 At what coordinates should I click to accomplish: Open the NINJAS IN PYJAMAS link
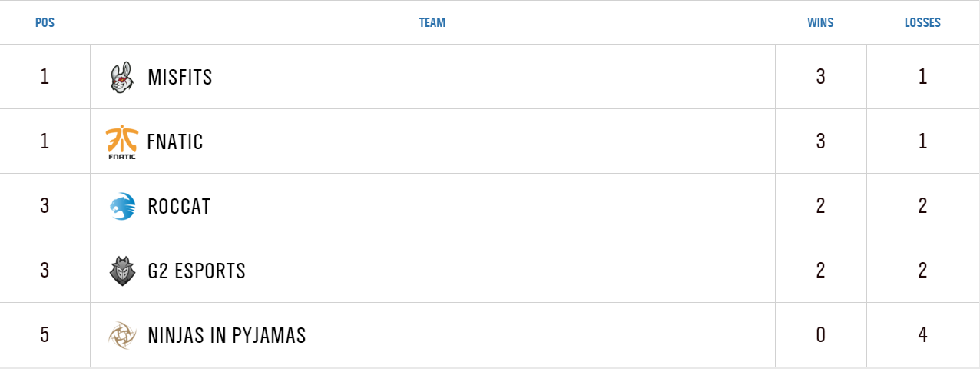tap(227, 336)
